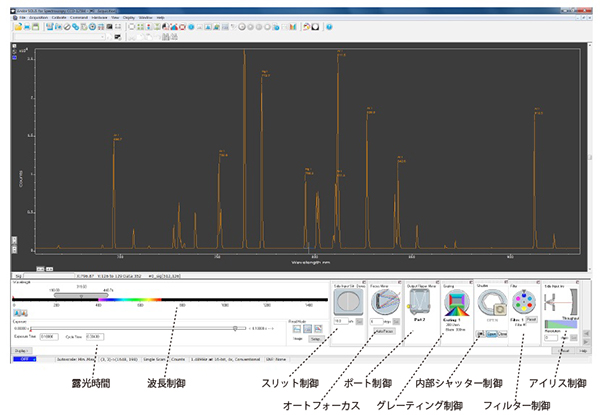Viewport: 600px width, 415px height.
Task: Select the shutter Close button
Action: tap(502, 334)
